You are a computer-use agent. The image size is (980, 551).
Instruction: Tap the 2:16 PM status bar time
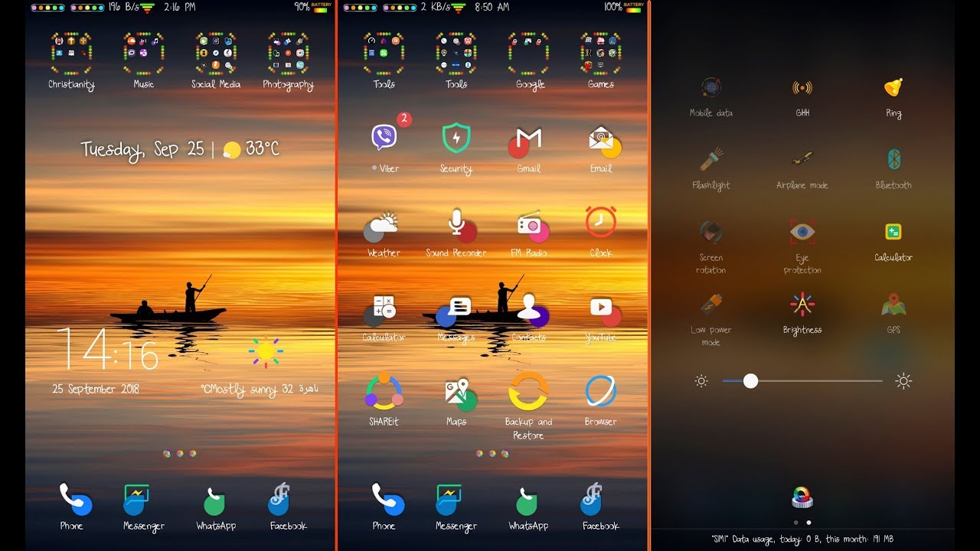pos(179,7)
